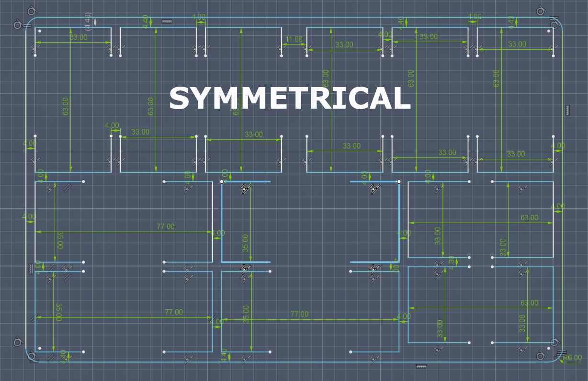
Task: Select the horizontal constraint glyph on the top outer edge
Action: [167, 22]
